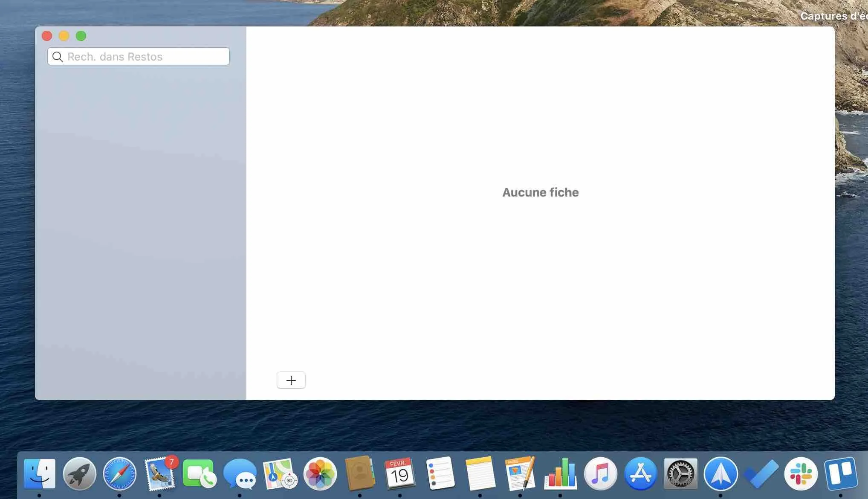The height and width of the screenshot is (499, 868).
Task: Launch Launchpad rocket icon
Action: 80,474
